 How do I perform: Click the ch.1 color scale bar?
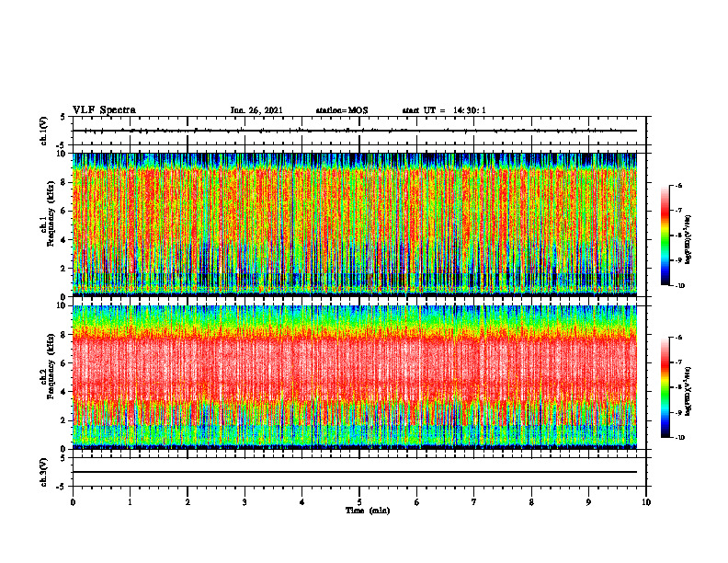point(665,236)
